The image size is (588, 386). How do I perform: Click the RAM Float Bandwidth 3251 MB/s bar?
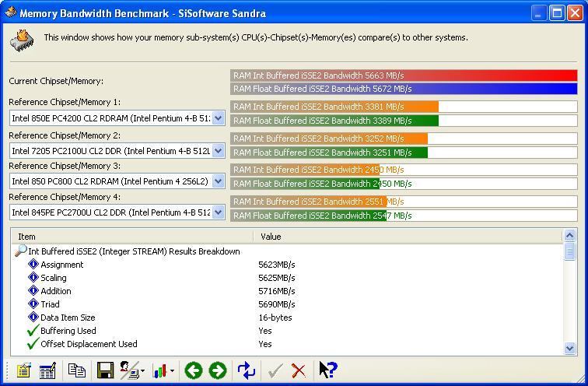click(x=404, y=153)
